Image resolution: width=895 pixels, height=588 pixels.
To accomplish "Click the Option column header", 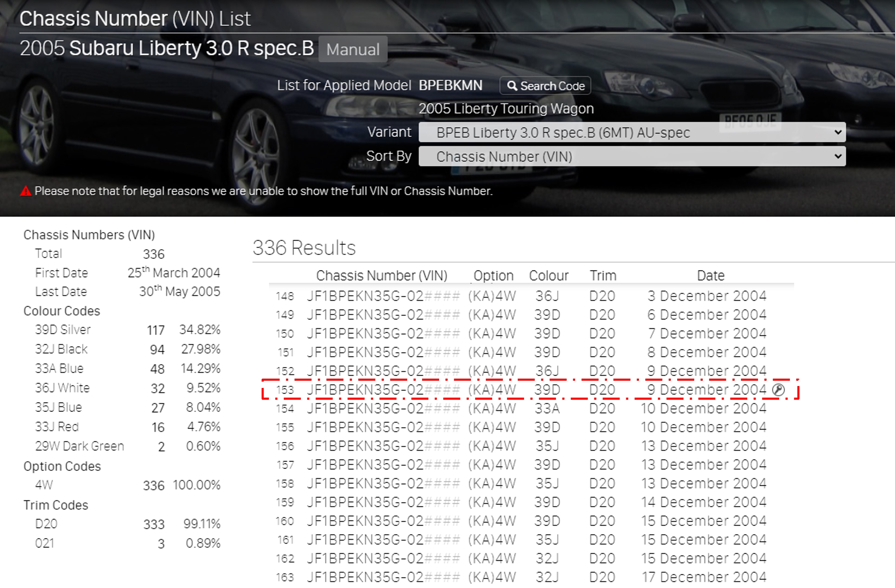I will pos(493,276).
